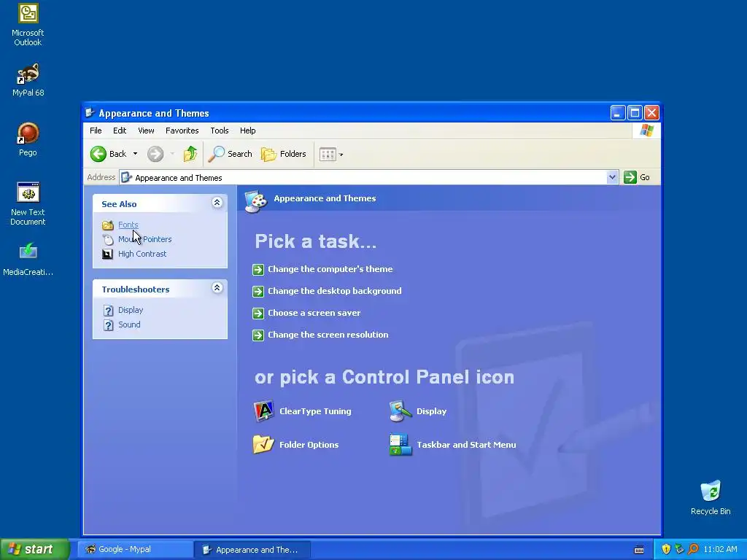
Task: Toggle the Folders pane button
Action: pos(284,154)
